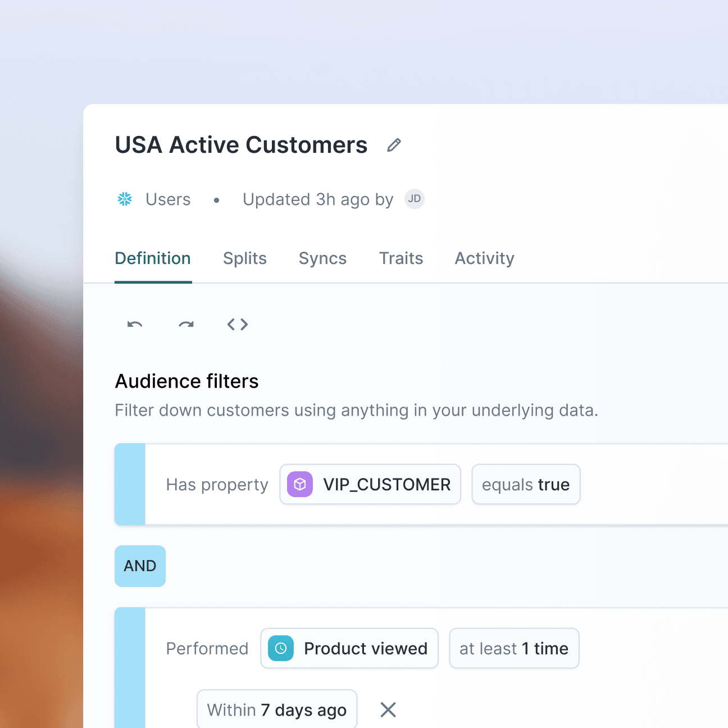Click the undo arrow icon
Screen dimensions: 728x728
tap(135, 324)
